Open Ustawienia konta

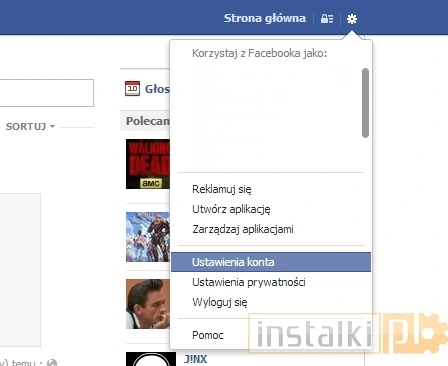pos(271,262)
